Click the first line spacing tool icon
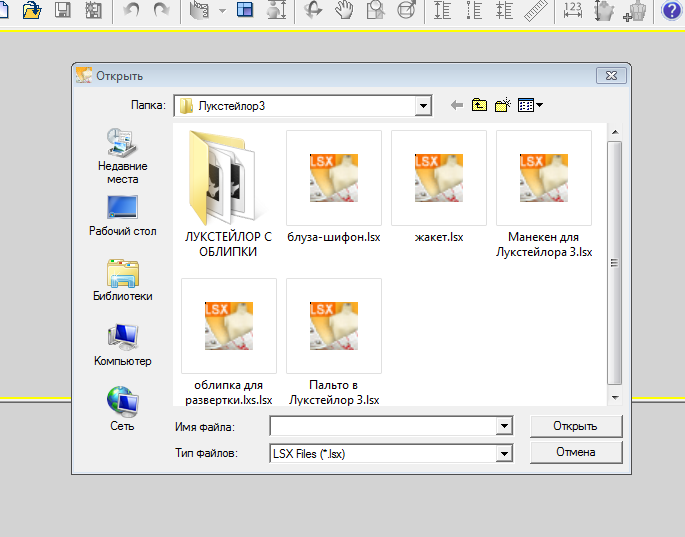 pos(442,10)
